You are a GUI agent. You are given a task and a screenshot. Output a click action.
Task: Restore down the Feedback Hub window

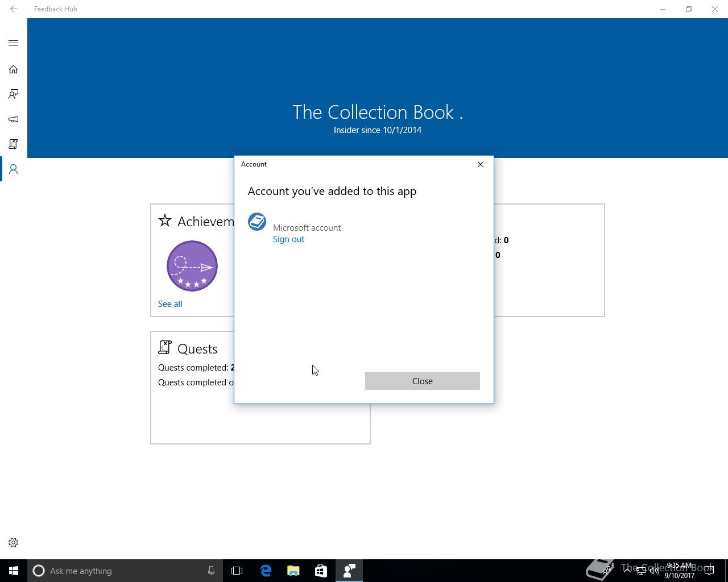pos(689,9)
